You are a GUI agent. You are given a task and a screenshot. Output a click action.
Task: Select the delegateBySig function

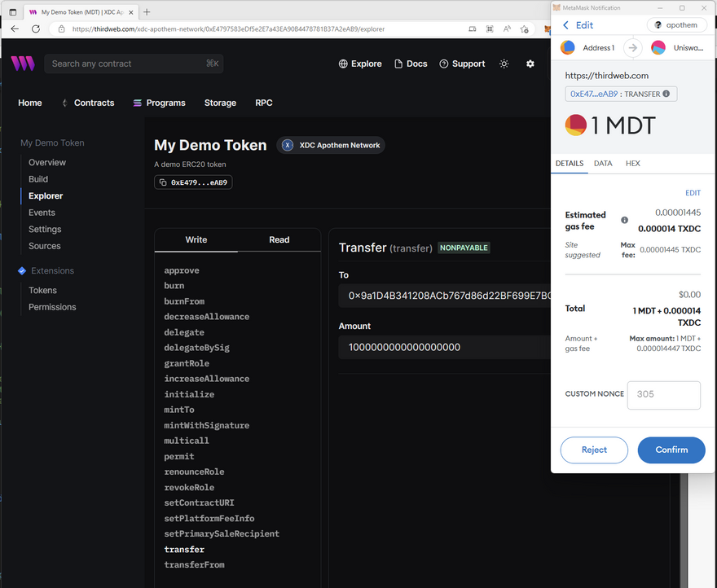[x=196, y=348]
